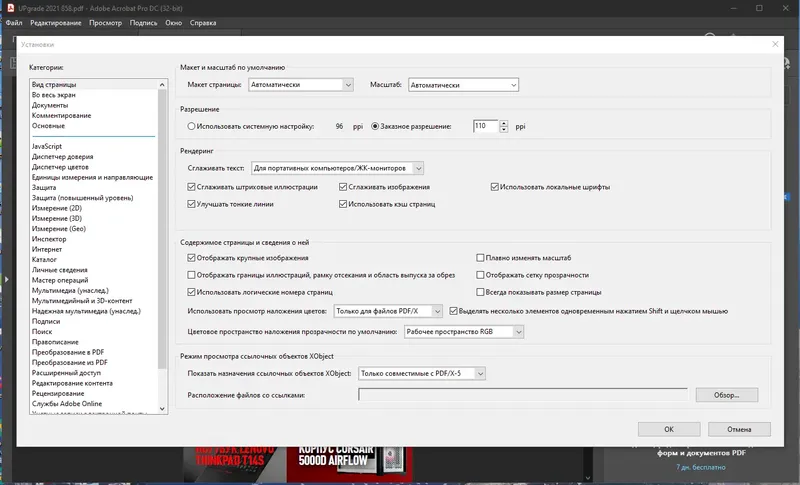Select the Основные category
The width and height of the screenshot is (800, 485).
point(48,125)
